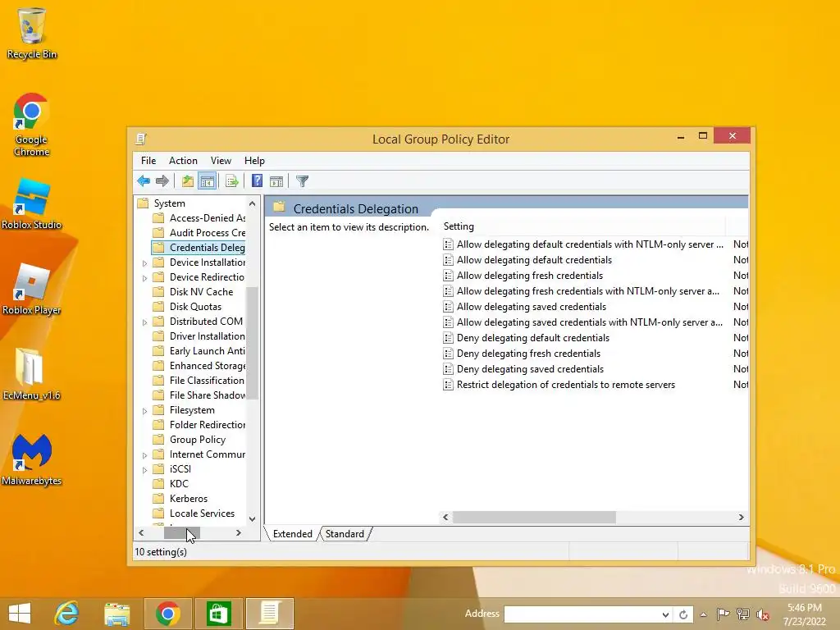
Task: Click the refresh button beside the taskbar Address box
Action: click(x=683, y=614)
